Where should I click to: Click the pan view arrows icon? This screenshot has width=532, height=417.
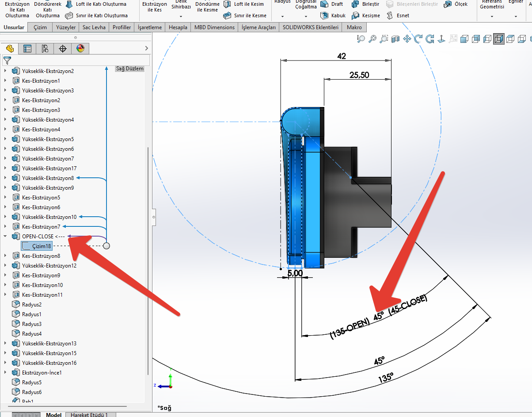(x=407, y=39)
